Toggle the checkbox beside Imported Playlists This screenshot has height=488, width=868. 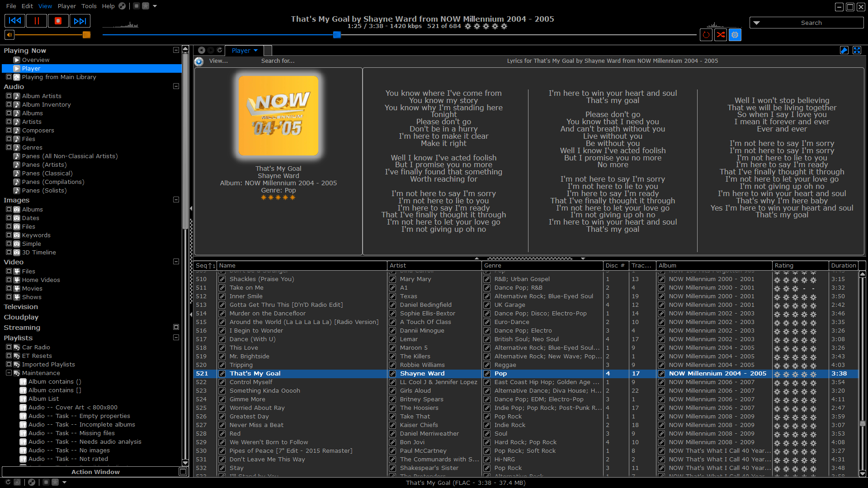pos(9,364)
